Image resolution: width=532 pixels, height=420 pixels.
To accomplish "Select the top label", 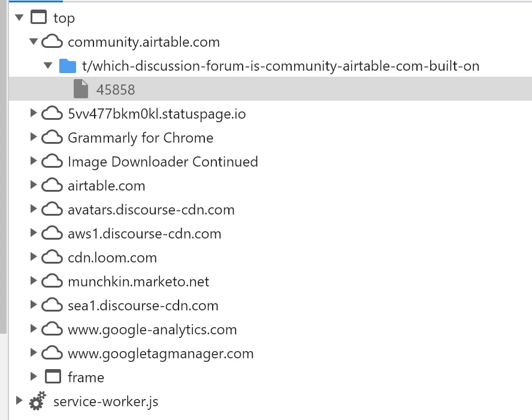I will click(64, 19).
